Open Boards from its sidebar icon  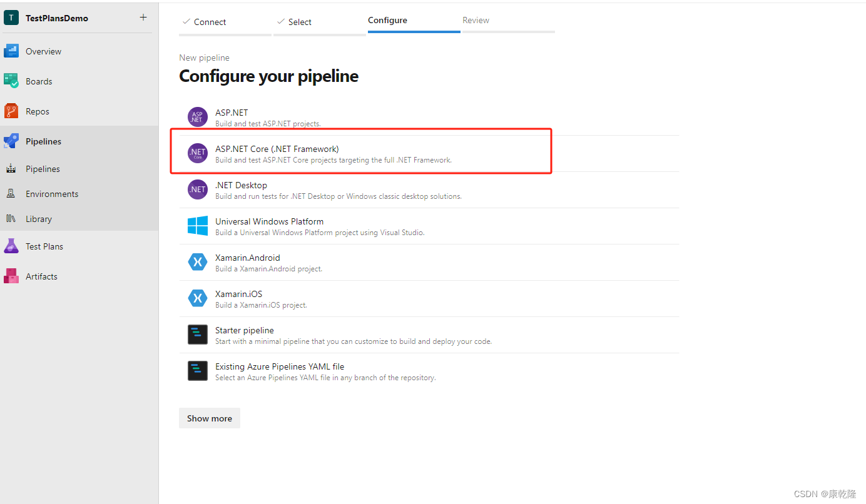[x=11, y=81]
